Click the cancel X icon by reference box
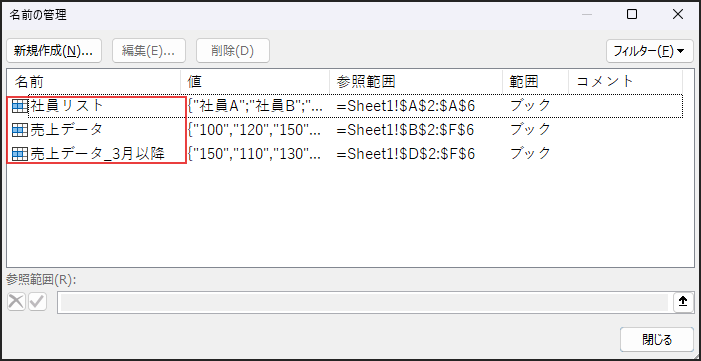Viewport: 701px width, 361px height. point(17,302)
